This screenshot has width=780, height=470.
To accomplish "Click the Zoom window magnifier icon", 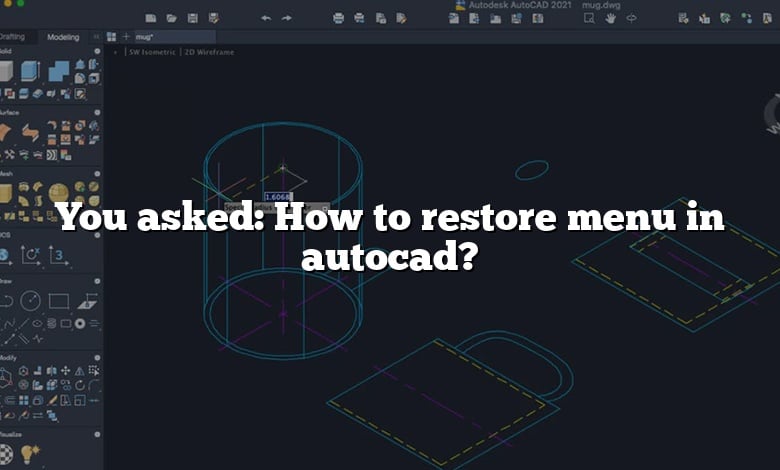I will (x=589, y=18).
